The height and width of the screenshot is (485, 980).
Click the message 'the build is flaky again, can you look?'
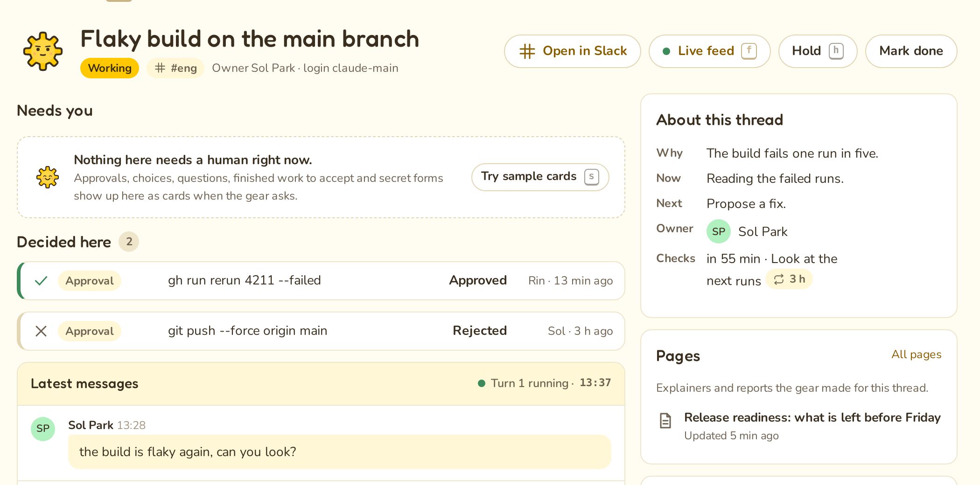click(x=340, y=452)
